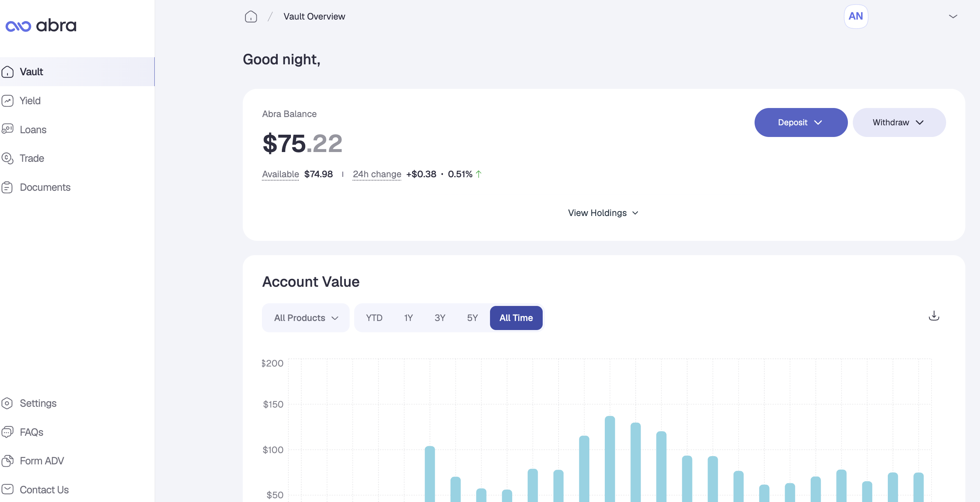The width and height of the screenshot is (980, 502).
Task: Open the Trade page
Action: pyautogui.click(x=77, y=158)
